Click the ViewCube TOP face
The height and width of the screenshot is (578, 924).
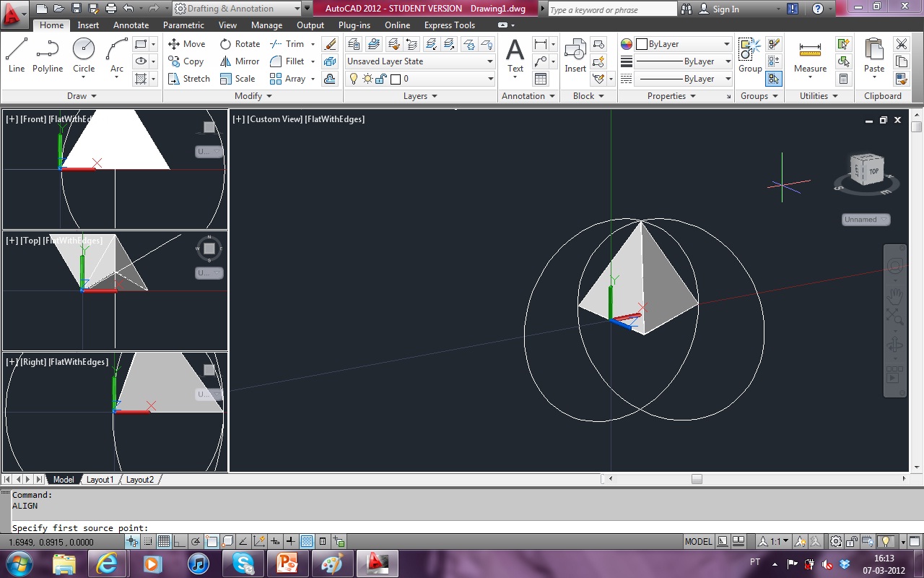pyautogui.click(x=873, y=171)
